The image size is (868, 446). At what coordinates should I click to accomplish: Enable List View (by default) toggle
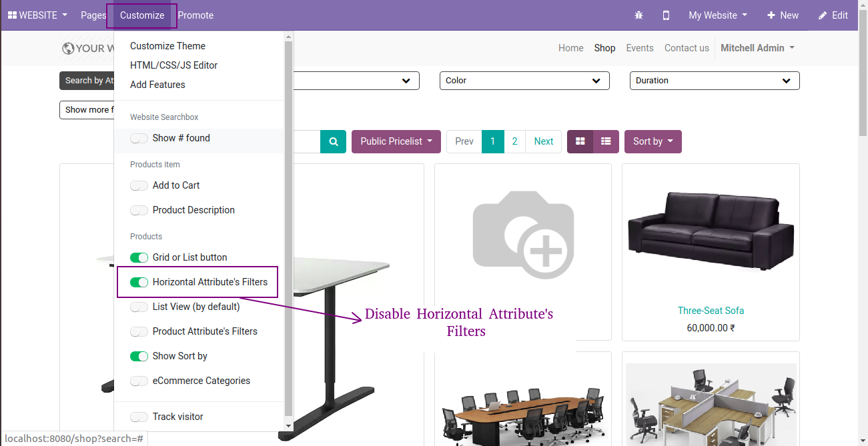pos(139,307)
